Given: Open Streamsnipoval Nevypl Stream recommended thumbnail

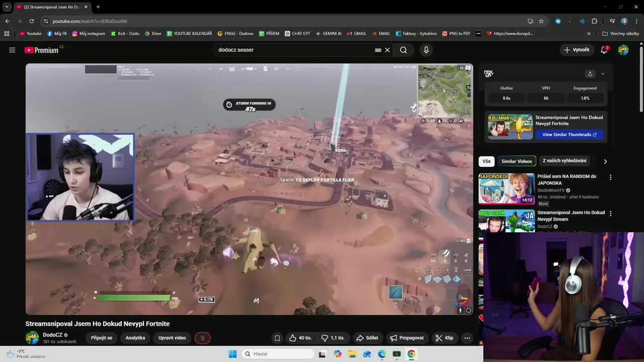Looking at the screenshot, I should 507,221.
